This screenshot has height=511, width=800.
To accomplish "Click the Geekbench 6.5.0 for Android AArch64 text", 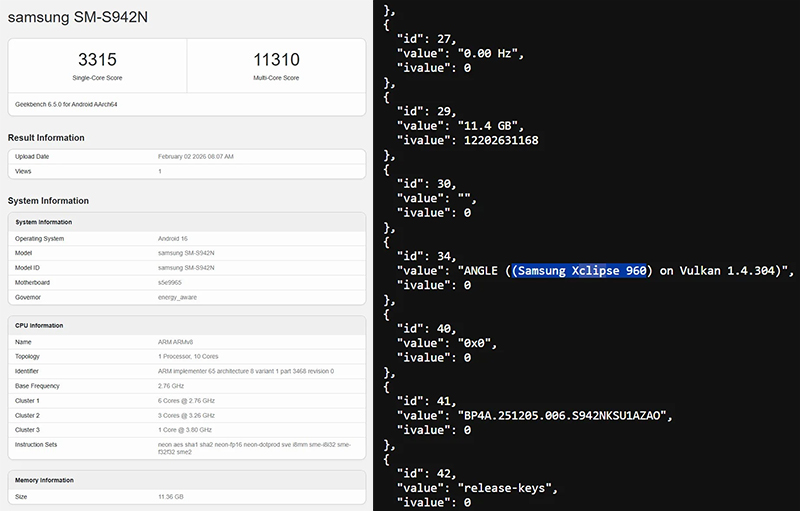I will [66, 104].
